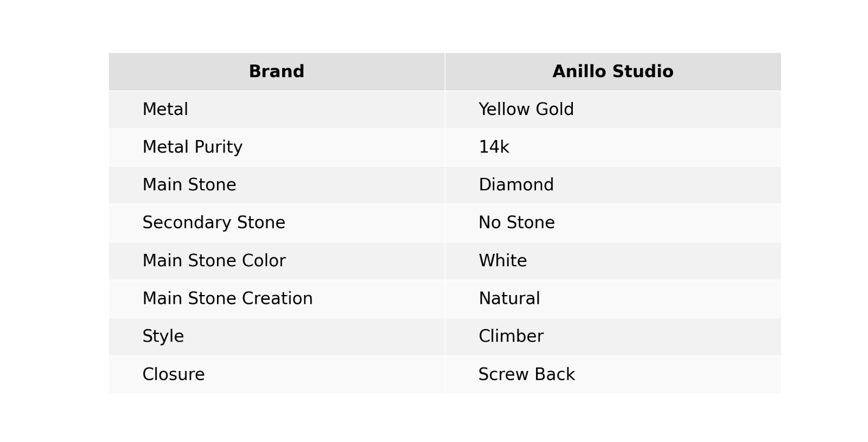This screenshot has width=868, height=442.
Task: Select the Secondary Stone label
Action: pos(213,223)
